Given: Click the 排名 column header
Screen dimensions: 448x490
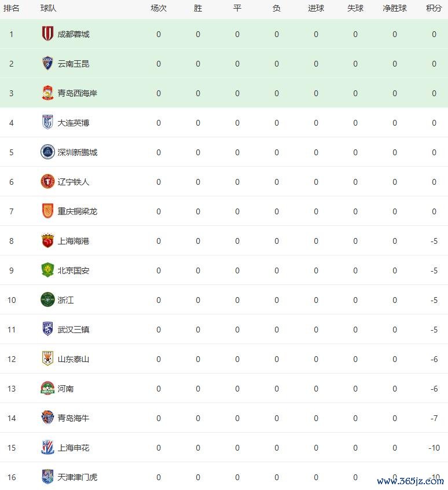Looking at the screenshot, I should point(12,9).
